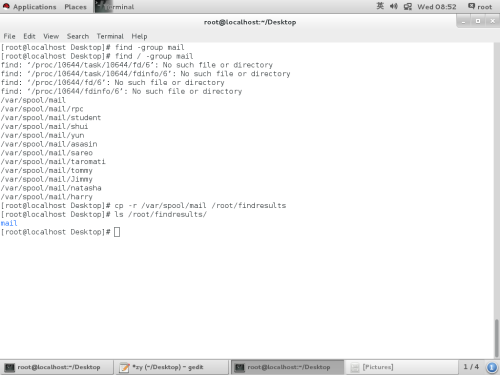
Task: Click the line /var/spool/mail/student
Action: [51, 118]
